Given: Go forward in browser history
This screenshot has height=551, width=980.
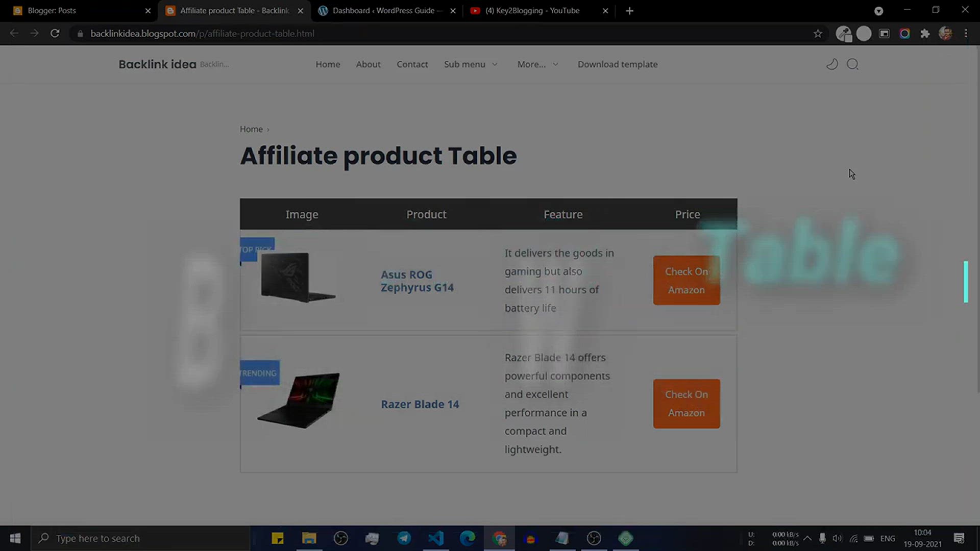Looking at the screenshot, I should pyautogui.click(x=34, y=34).
